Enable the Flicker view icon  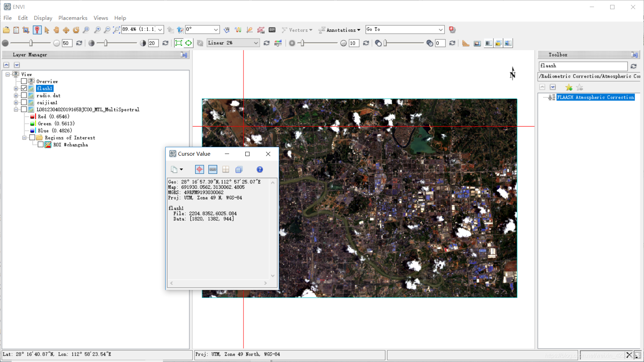pos(498,43)
